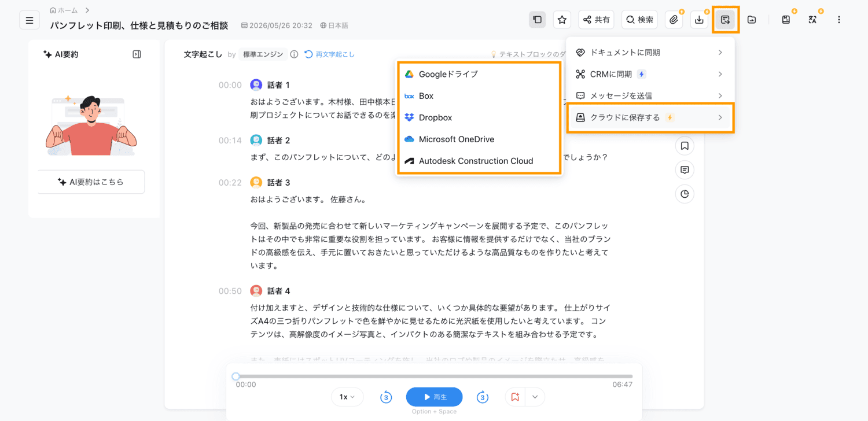Open the translate icon in toolbar
Image resolution: width=868 pixels, height=421 pixels.
tap(812, 20)
